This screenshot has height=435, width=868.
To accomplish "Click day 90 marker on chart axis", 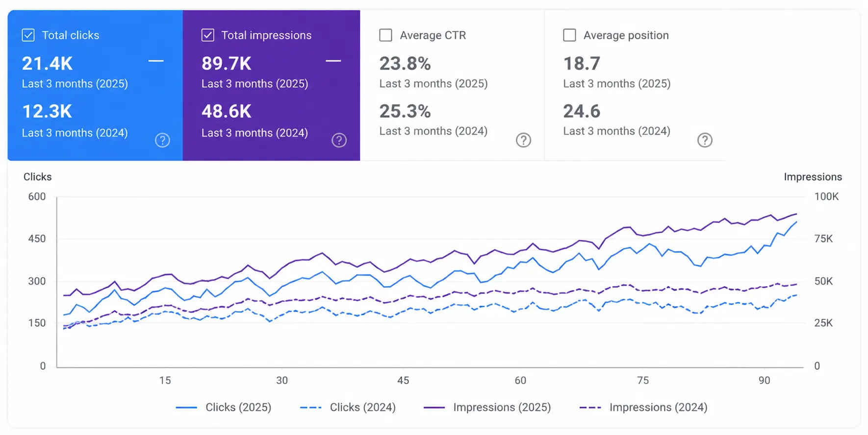I will click(764, 381).
